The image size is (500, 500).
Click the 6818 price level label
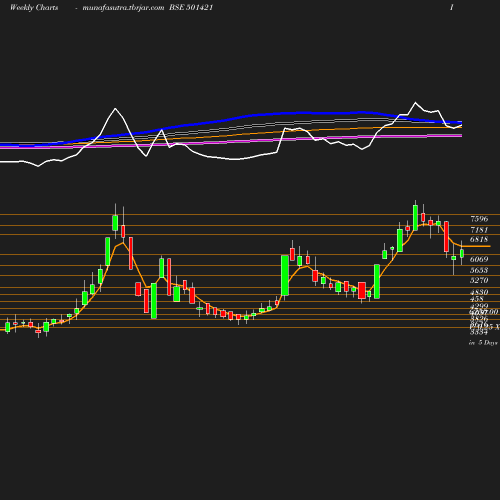tap(479, 239)
